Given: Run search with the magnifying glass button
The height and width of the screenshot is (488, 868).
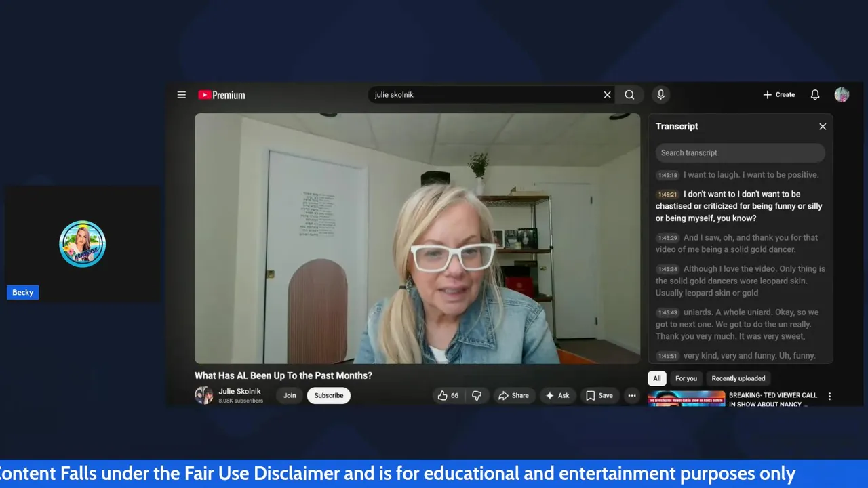Looking at the screenshot, I should (x=629, y=95).
